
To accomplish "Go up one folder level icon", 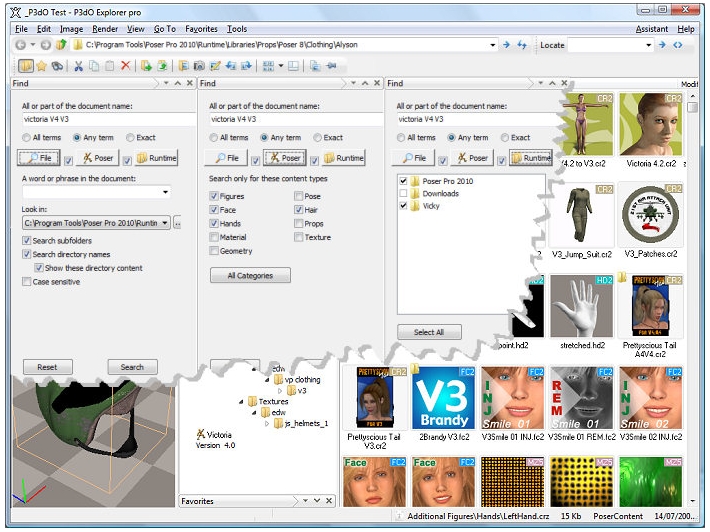I will [61, 44].
